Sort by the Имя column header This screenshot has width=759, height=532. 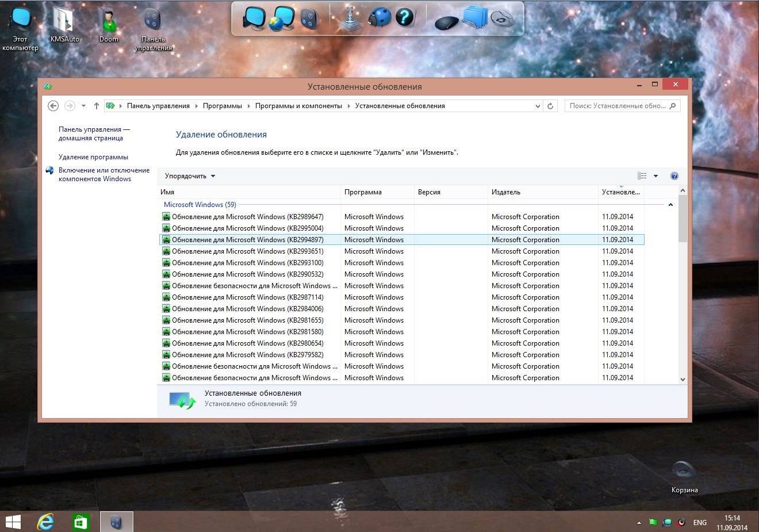(x=167, y=192)
